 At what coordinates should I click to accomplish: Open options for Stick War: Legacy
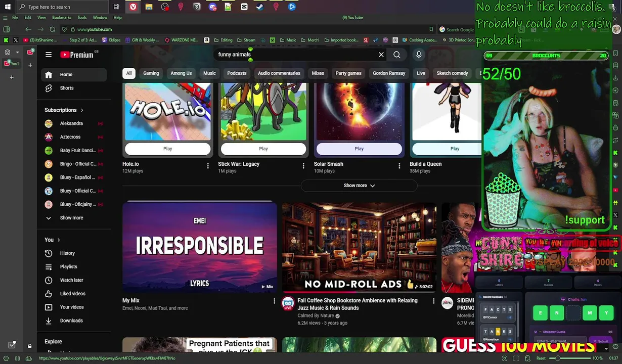(303, 166)
